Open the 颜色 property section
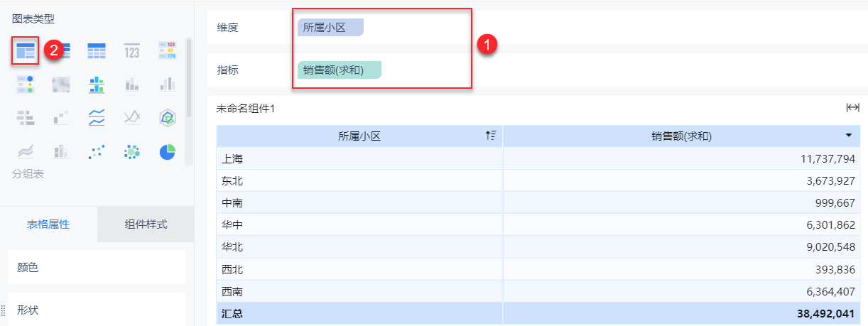This screenshot has width=868, height=326. click(96, 268)
